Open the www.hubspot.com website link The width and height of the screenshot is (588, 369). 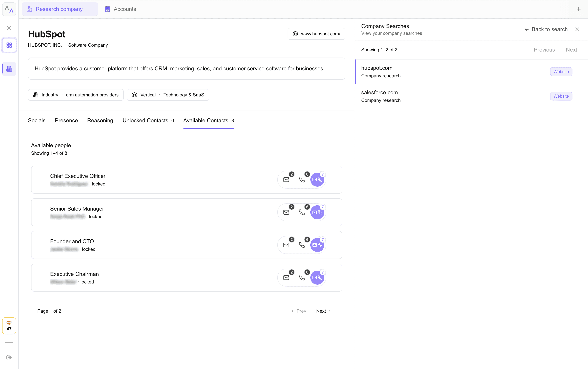pyautogui.click(x=316, y=34)
